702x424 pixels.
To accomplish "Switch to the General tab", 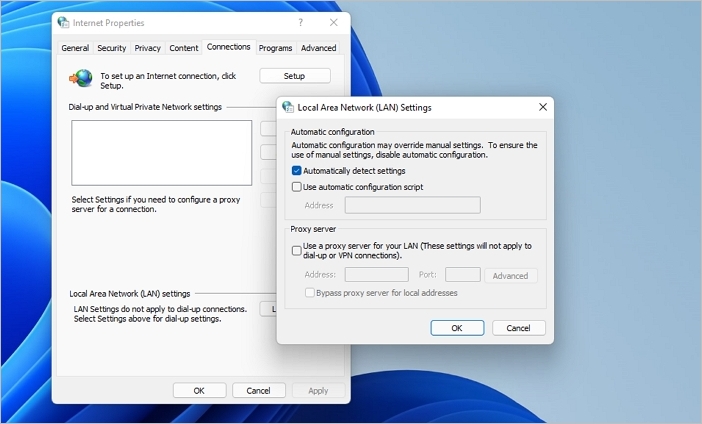I will click(75, 48).
